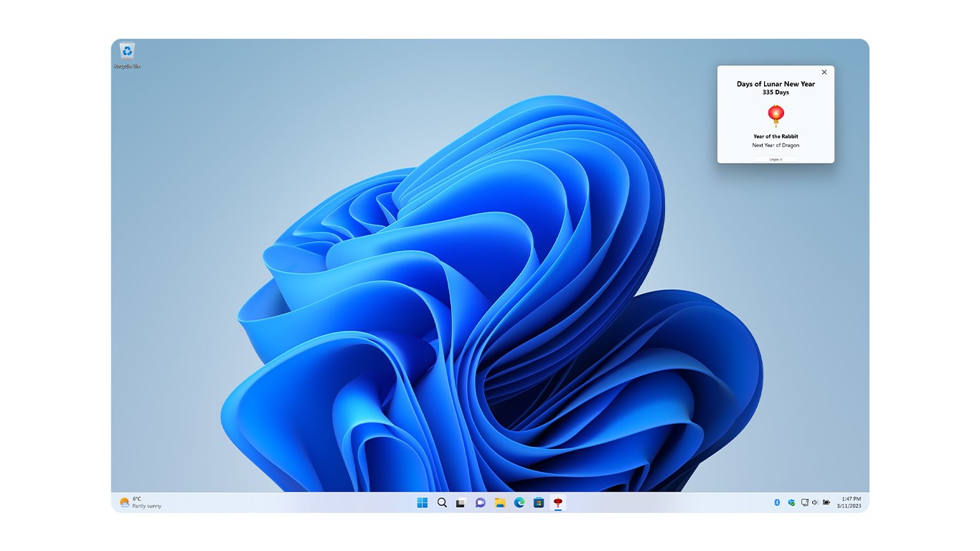The width and height of the screenshot is (980, 551).
Task: Open the Windows Start menu
Action: (423, 502)
